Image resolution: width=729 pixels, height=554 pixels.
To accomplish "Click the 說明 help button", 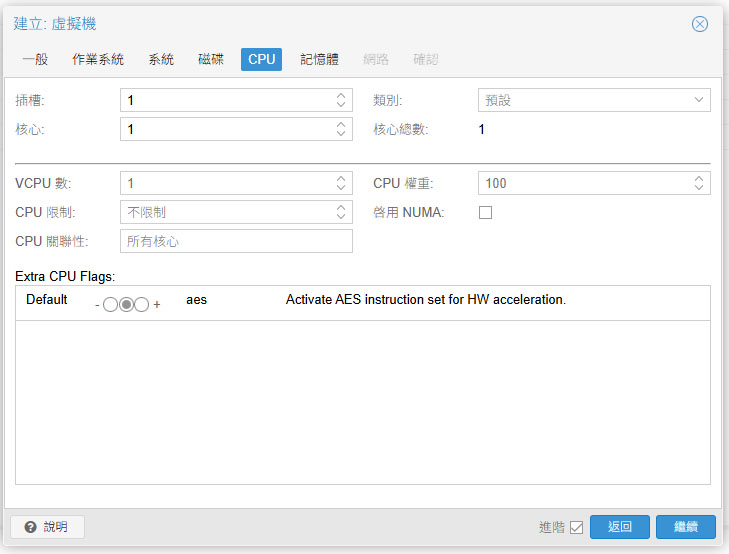I will pyautogui.click(x=47, y=527).
